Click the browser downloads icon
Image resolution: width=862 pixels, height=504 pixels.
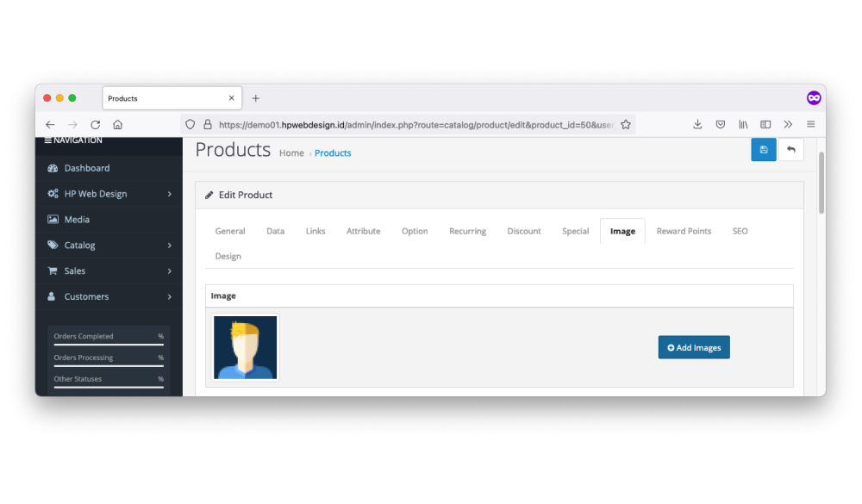pyautogui.click(x=697, y=124)
